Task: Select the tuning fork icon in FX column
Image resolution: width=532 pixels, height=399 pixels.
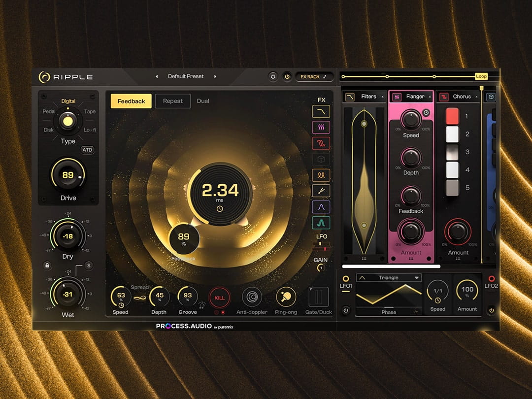Action: (321, 191)
